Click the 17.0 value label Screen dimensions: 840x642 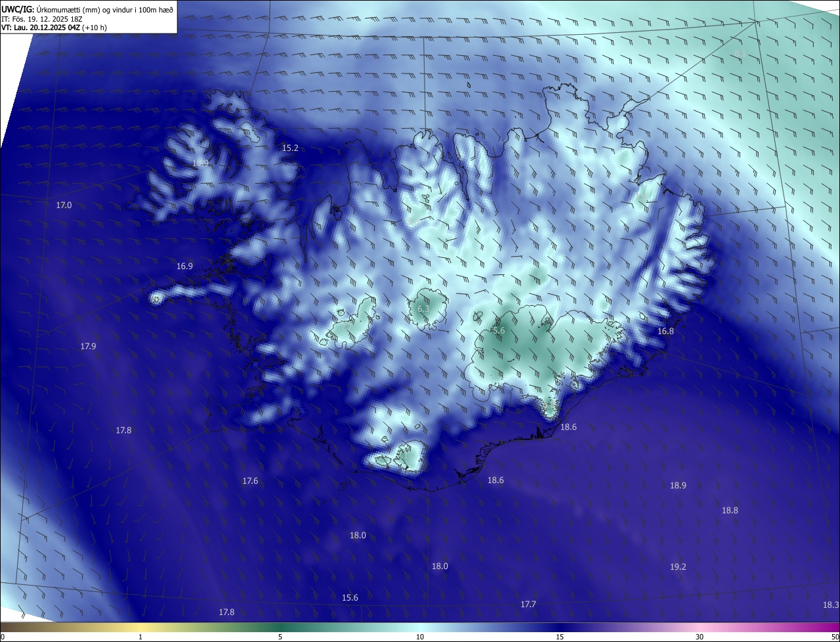(x=64, y=205)
